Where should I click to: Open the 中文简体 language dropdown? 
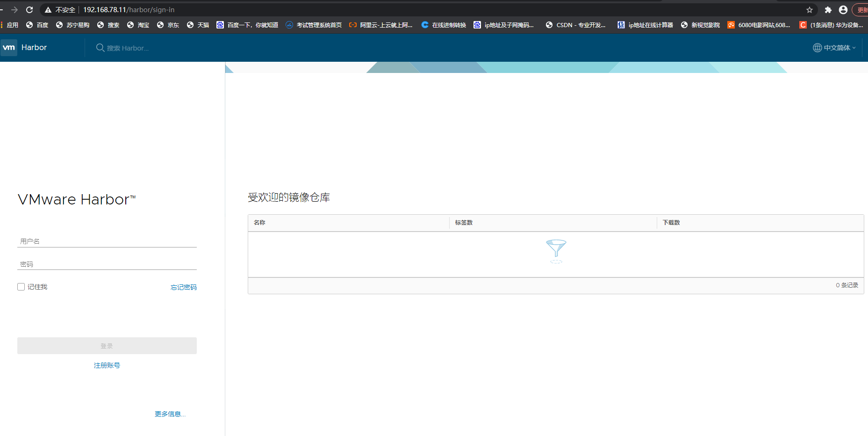pyautogui.click(x=835, y=48)
